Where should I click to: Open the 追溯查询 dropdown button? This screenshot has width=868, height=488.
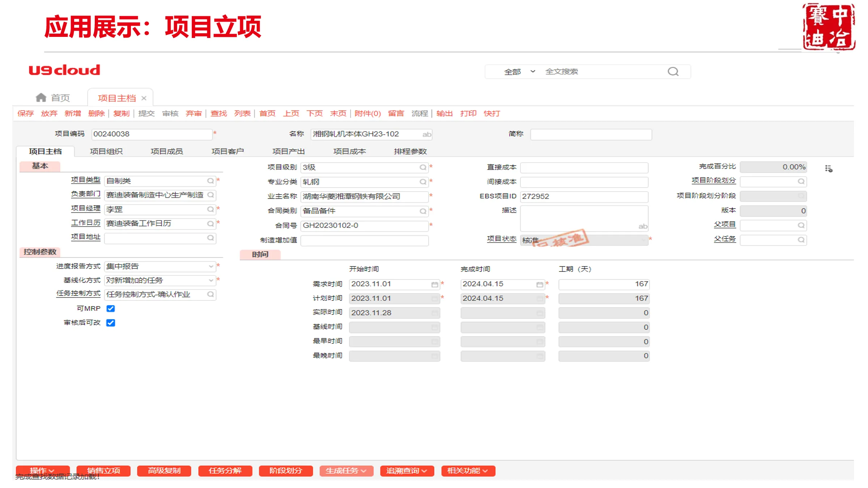(x=407, y=471)
